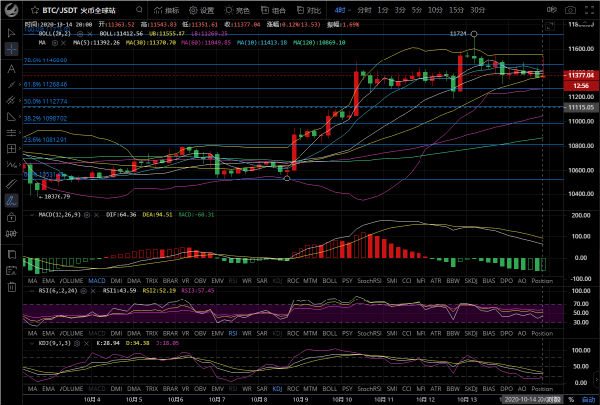This screenshot has height=405, width=600.
Task: Collapse the KDJ pane with its arrow
Action: coord(32,343)
